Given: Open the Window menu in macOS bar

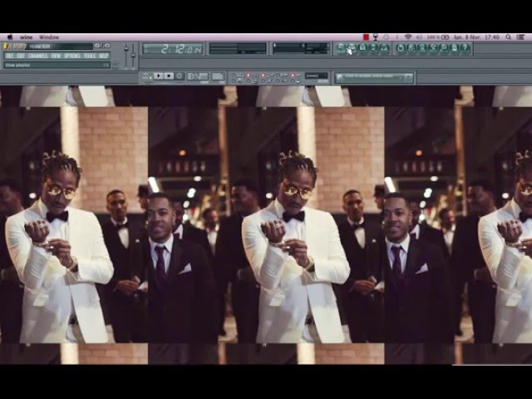Looking at the screenshot, I should [49, 37].
